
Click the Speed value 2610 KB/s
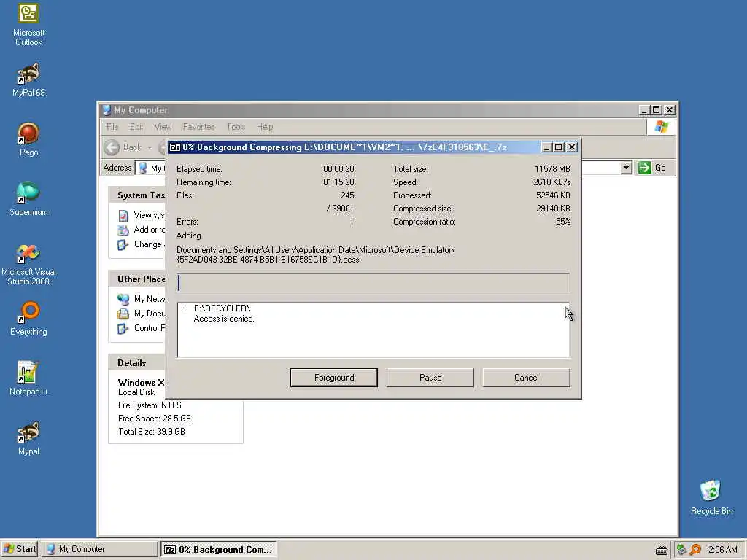(x=551, y=182)
